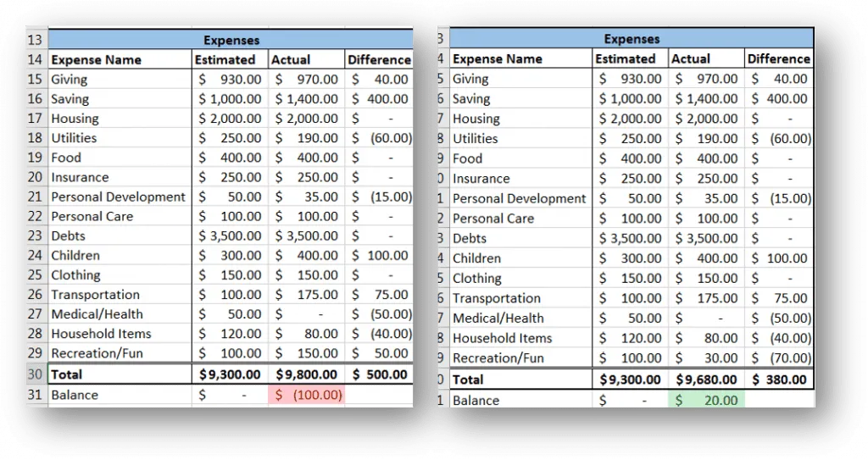The image size is (868, 460).
Task: Select Medical/Health Difference (50.00) in left table
Action: point(379,313)
